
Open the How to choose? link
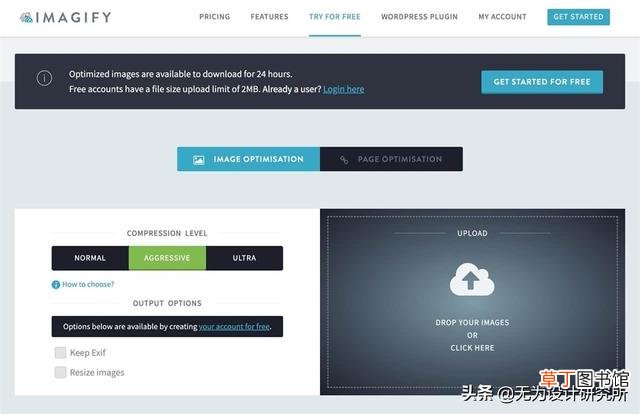coord(88,284)
